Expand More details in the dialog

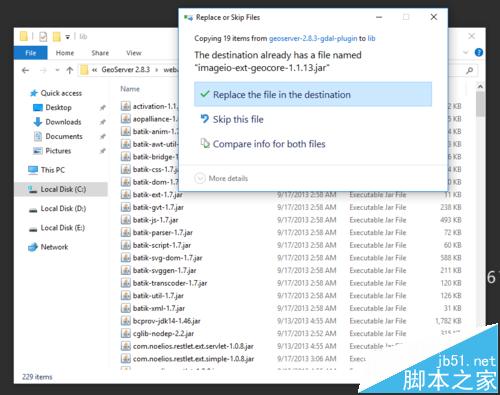[222, 178]
